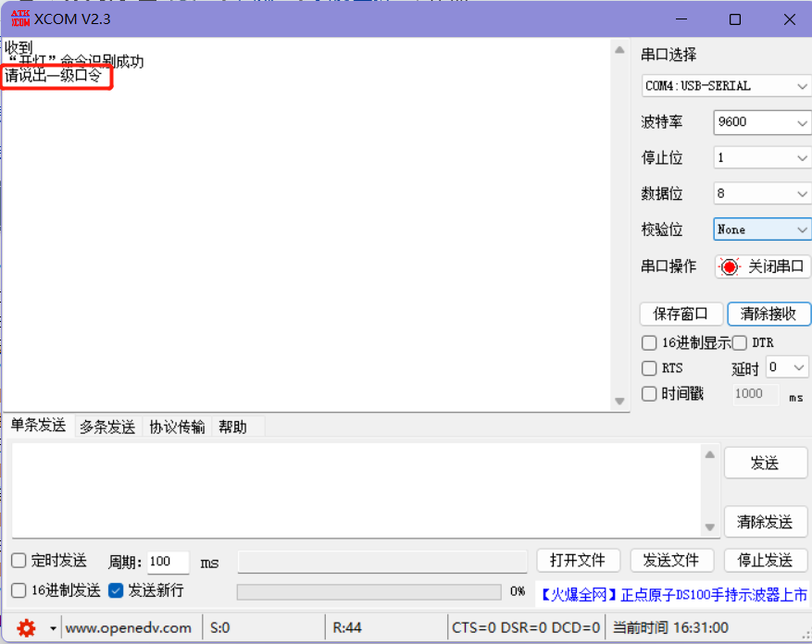
Task: Open the 校验位 None parity dropdown
Action: tap(762, 229)
